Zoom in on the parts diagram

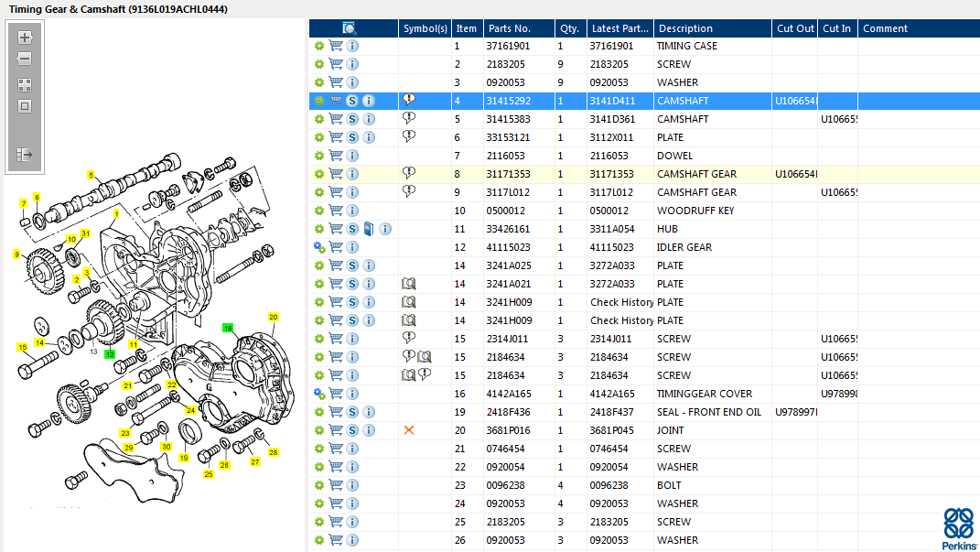click(x=25, y=38)
